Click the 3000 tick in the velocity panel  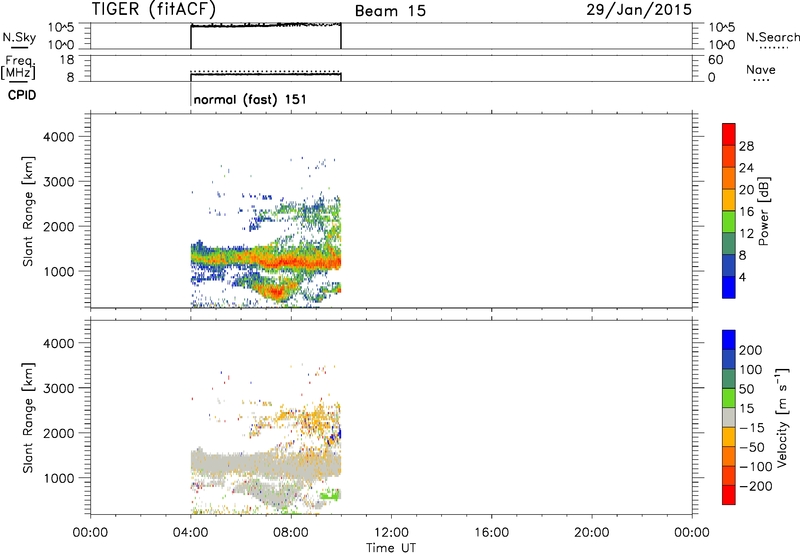59,388
